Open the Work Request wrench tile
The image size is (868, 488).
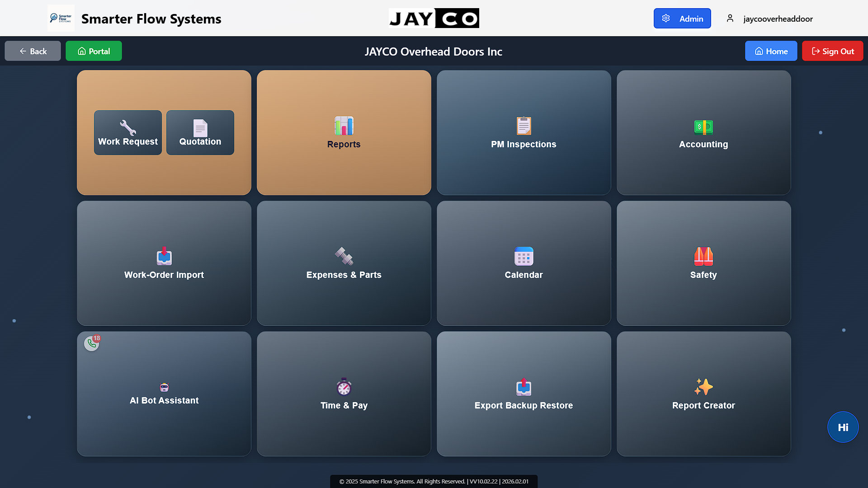coord(128,132)
